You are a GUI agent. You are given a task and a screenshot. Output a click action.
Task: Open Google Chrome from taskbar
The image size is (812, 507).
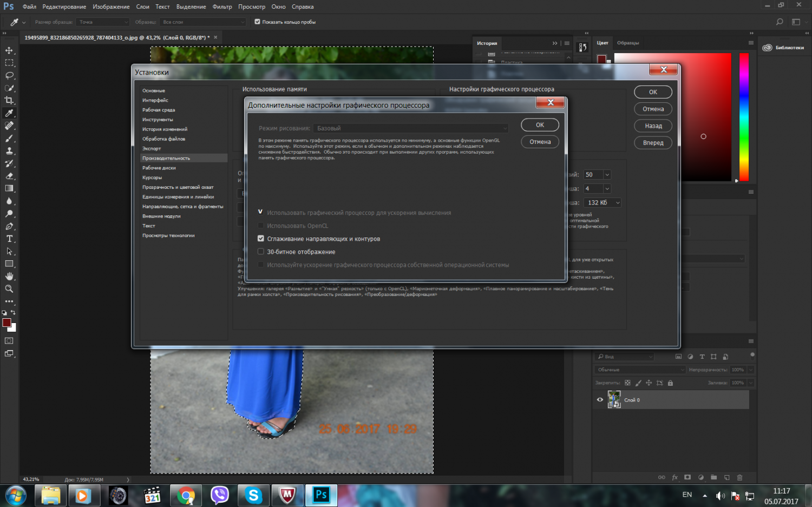click(x=186, y=495)
